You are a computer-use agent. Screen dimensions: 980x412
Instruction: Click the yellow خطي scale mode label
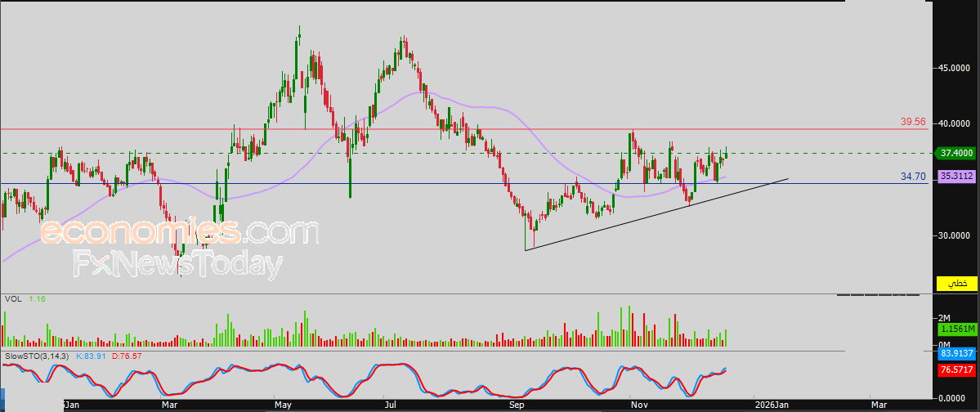click(955, 283)
